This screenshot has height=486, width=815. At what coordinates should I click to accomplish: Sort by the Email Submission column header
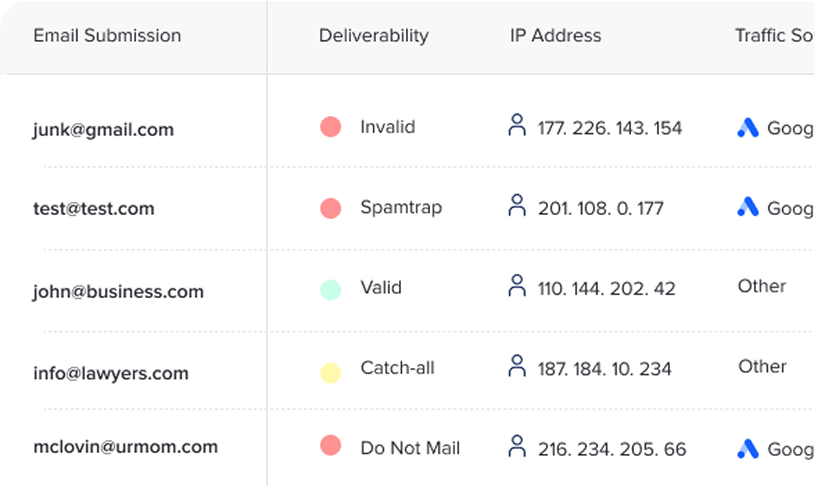[107, 36]
